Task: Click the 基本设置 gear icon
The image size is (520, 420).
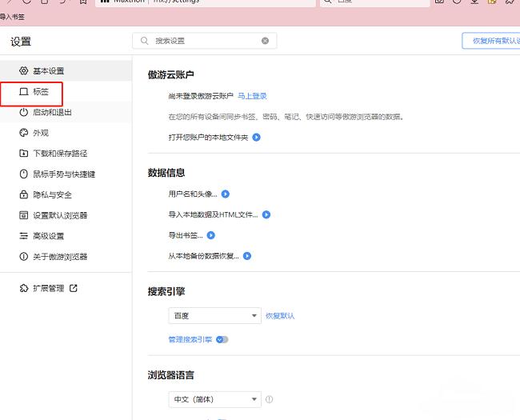Action: click(x=24, y=71)
